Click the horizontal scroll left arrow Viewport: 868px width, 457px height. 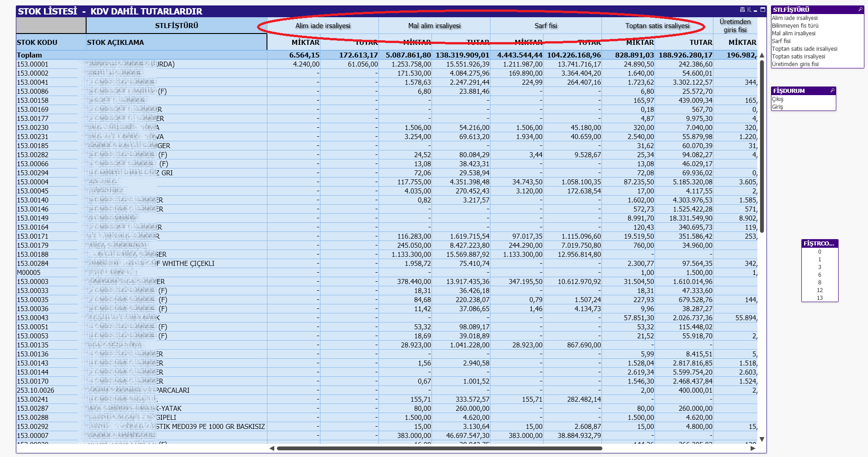[272, 448]
